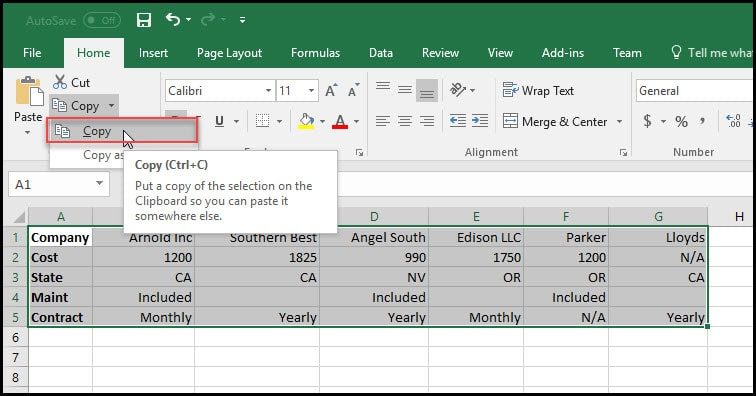Toggle Underline formatting

(x=219, y=121)
